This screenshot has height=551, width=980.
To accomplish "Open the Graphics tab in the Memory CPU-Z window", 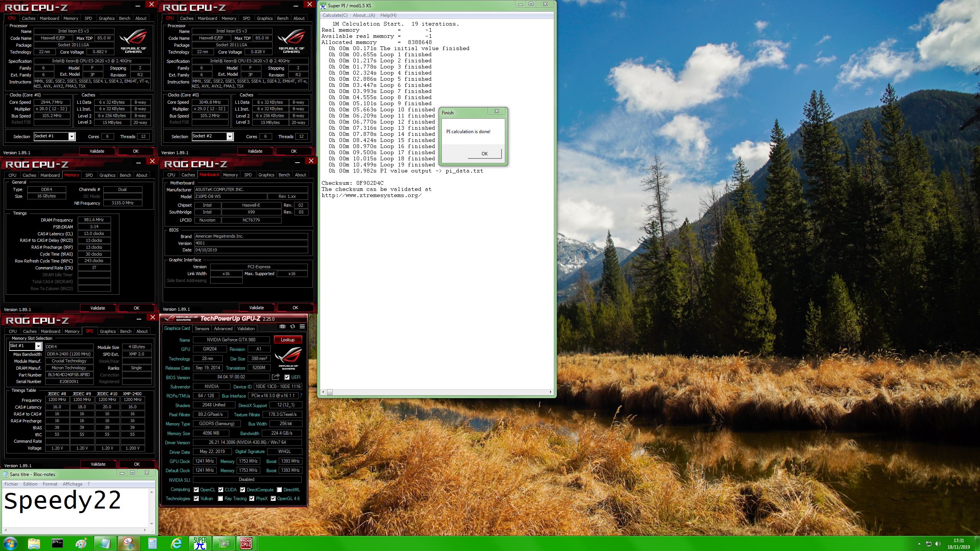I will click(x=107, y=175).
